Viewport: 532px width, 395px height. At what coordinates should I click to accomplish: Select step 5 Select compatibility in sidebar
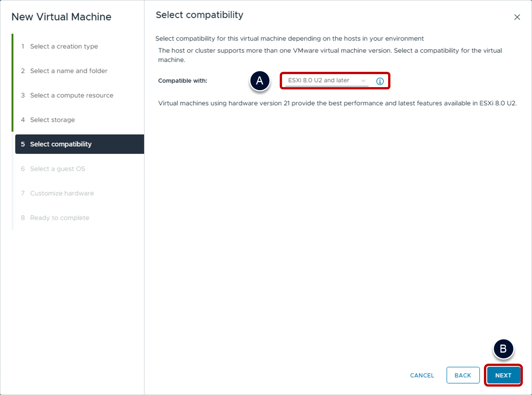(x=61, y=144)
